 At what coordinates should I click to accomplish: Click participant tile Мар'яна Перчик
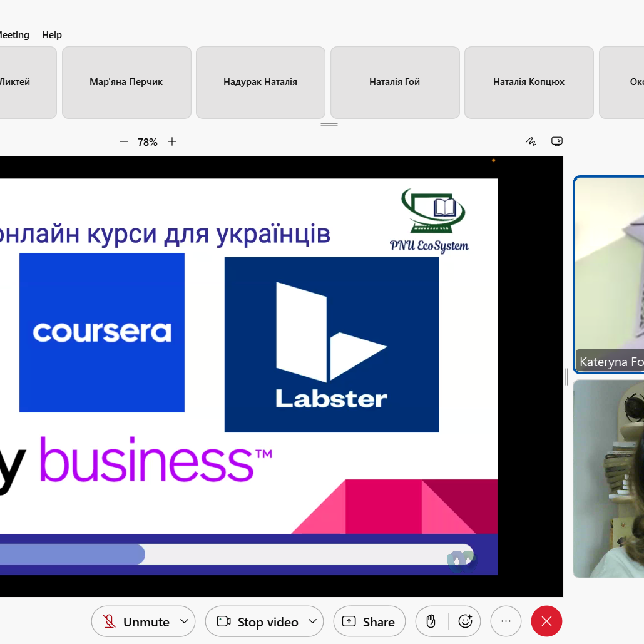pos(126,82)
